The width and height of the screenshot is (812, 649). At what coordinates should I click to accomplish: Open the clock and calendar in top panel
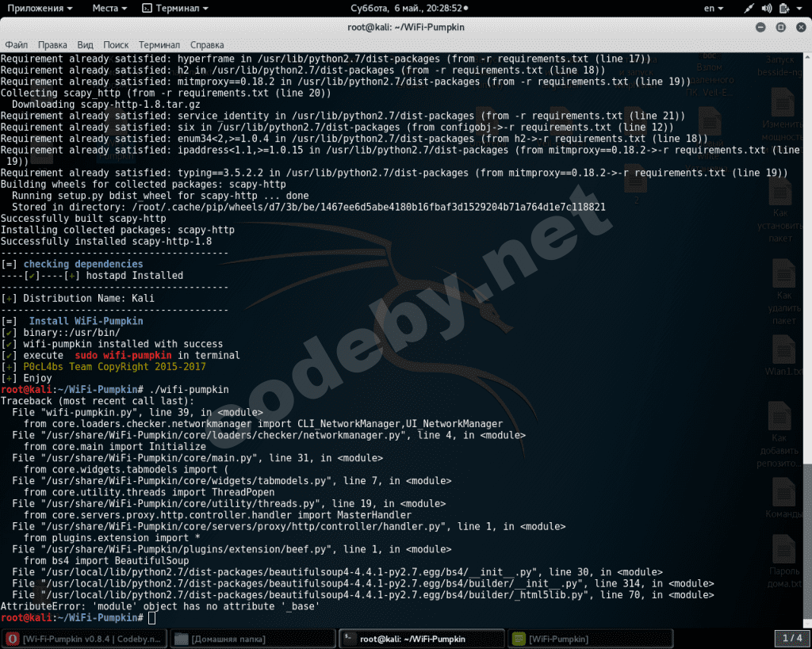point(409,8)
